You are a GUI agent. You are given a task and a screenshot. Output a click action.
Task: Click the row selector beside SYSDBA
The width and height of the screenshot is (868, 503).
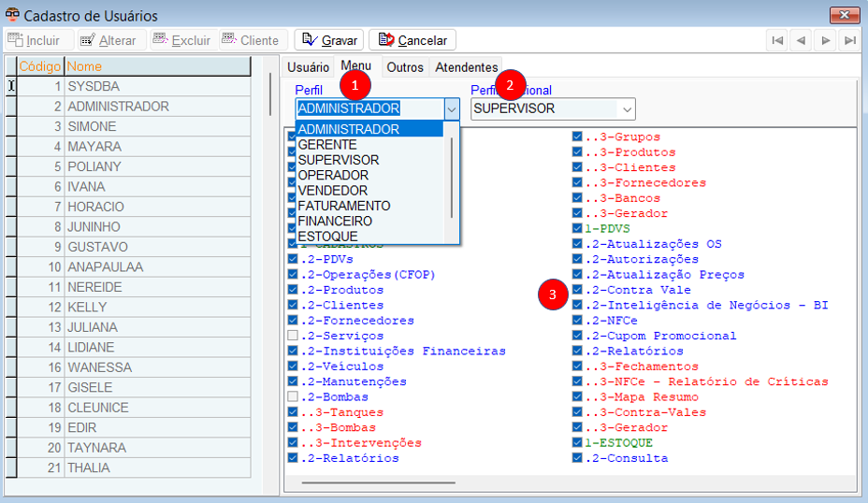tap(11, 86)
